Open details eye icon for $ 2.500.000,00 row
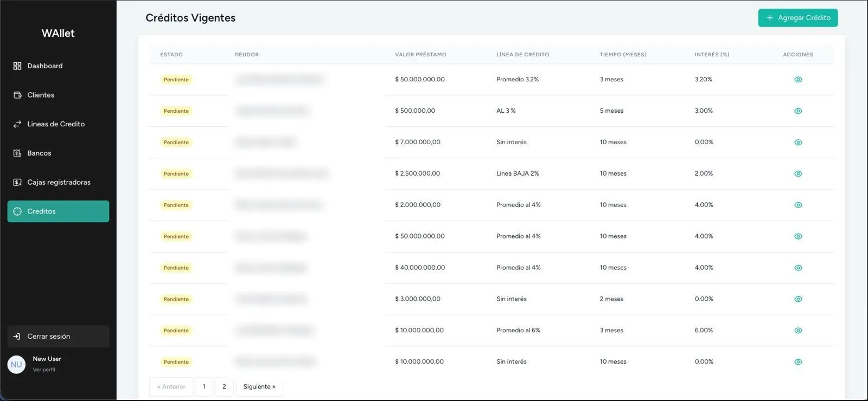Screen dimensions: 868x401 (798, 174)
